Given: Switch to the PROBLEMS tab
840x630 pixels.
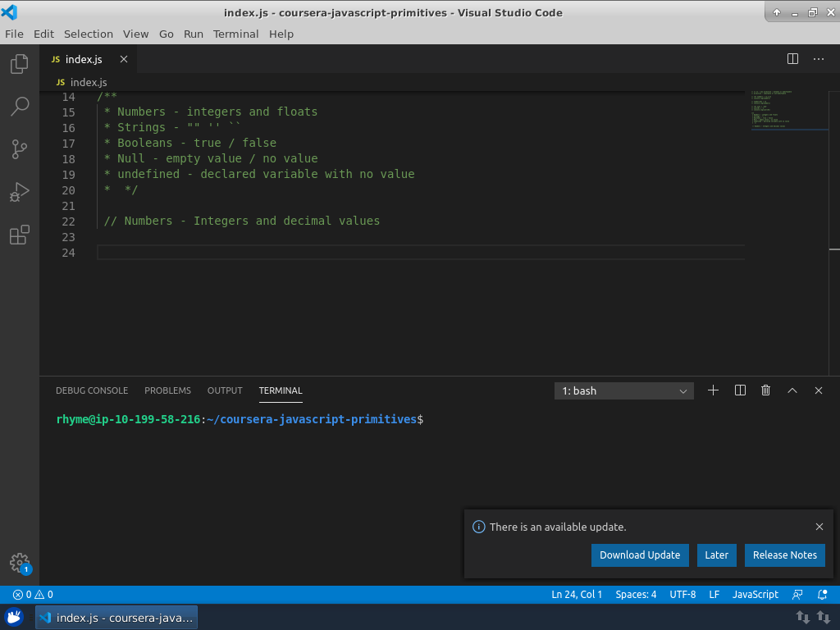Looking at the screenshot, I should pos(167,390).
